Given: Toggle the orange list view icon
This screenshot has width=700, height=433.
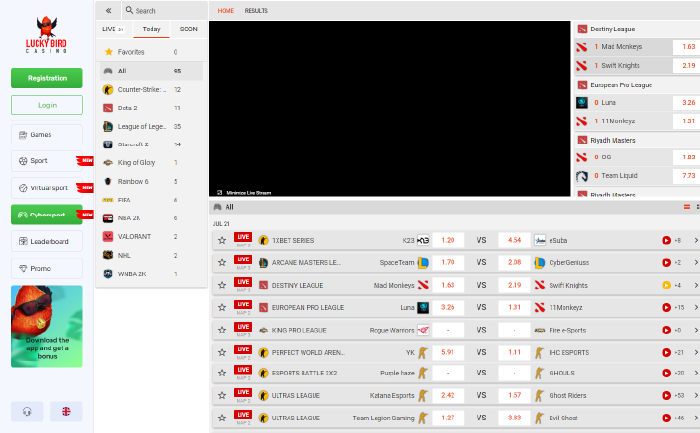Looking at the screenshot, I should (687, 207).
